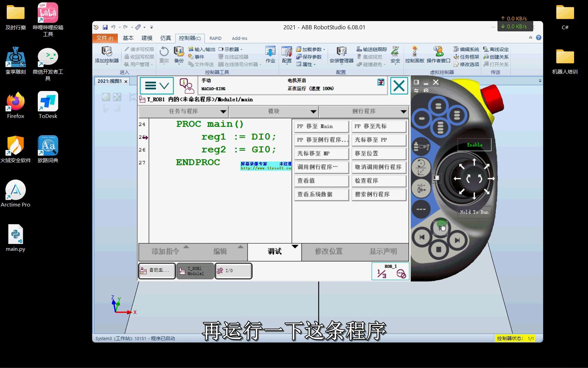Viewport: 588px width, 368px height.
Task: Switch to the Add-Ins ribbon tab
Action: pos(240,38)
